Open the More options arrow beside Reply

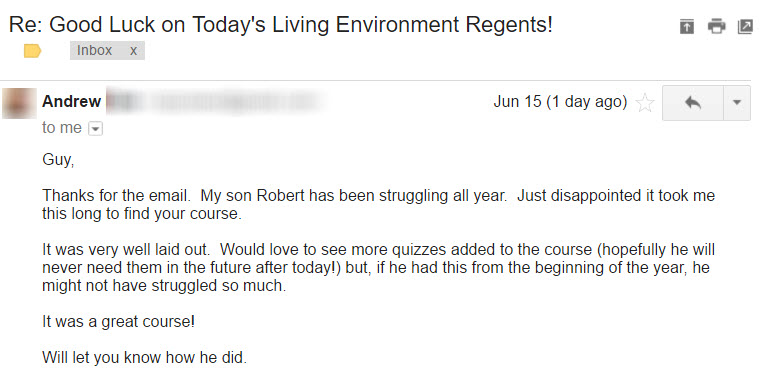click(x=737, y=103)
